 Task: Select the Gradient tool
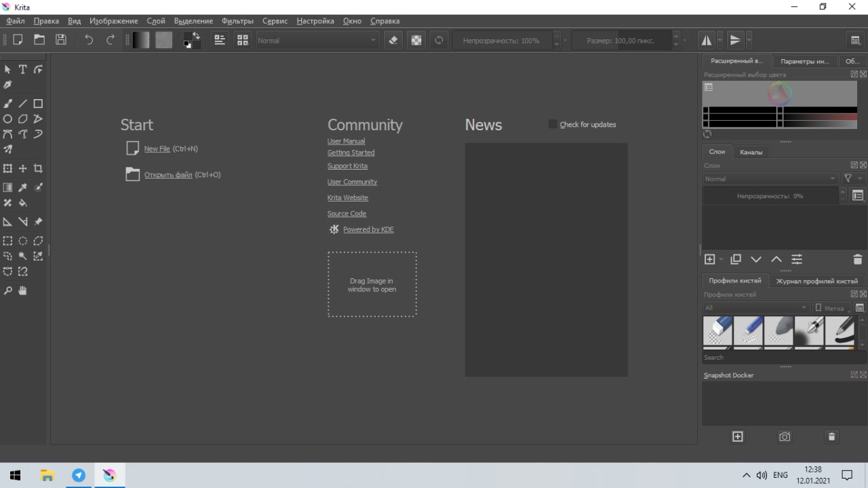pyautogui.click(x=7, y=187)
